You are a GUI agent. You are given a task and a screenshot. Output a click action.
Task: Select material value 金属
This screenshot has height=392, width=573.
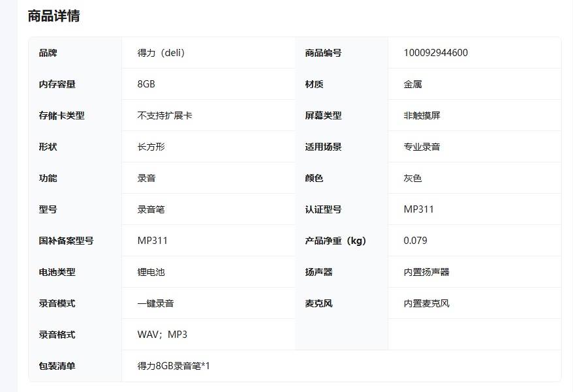[412, 84]
